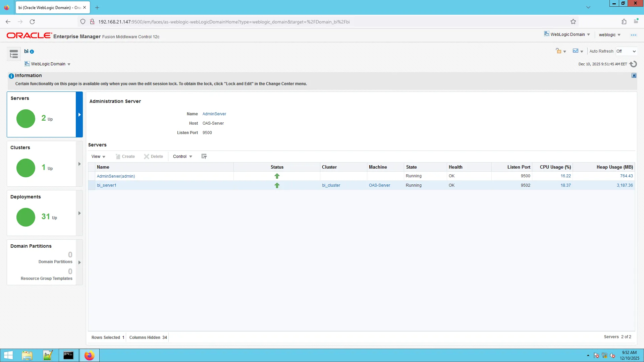
Task: Dismiss the Information banner with its X
Action: pos(634,75)
